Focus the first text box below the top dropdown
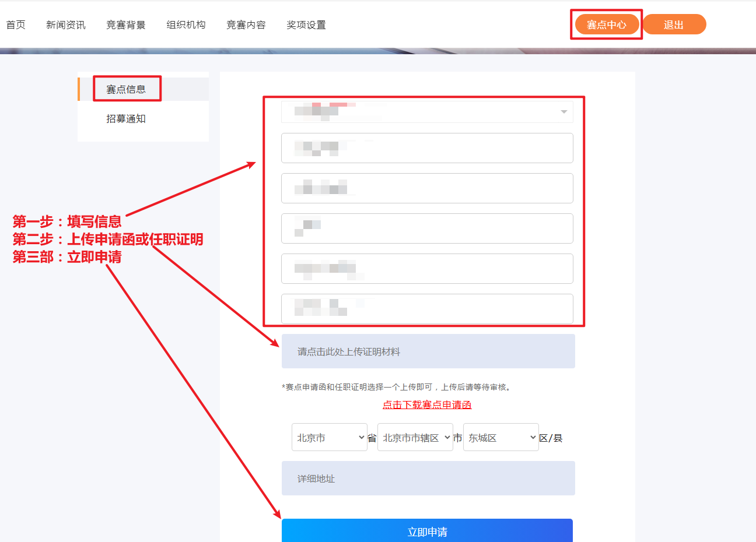Image resolution: width=756 pixels, height=542 pixels. pyautogui.click(x=427, y=148)
